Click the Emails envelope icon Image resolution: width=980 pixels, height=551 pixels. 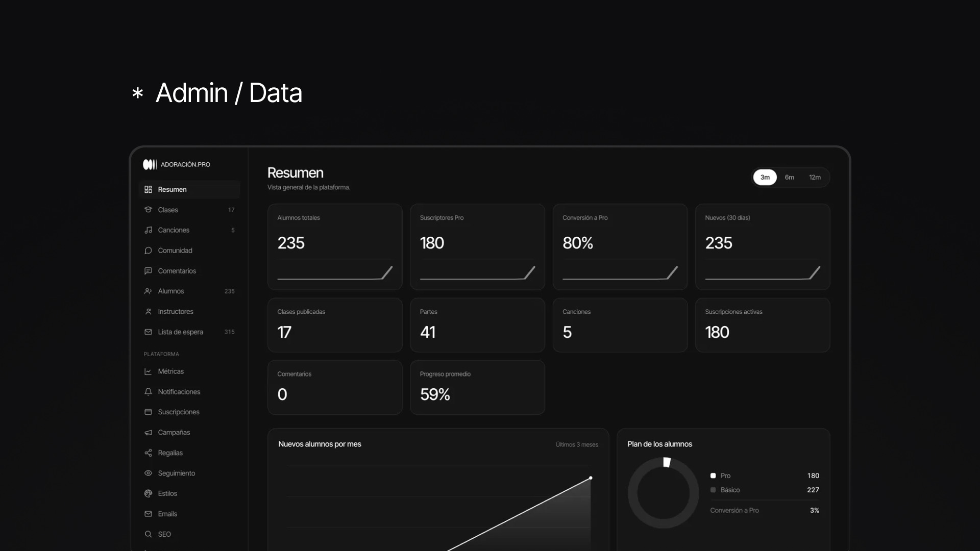(x=148, y=514)
